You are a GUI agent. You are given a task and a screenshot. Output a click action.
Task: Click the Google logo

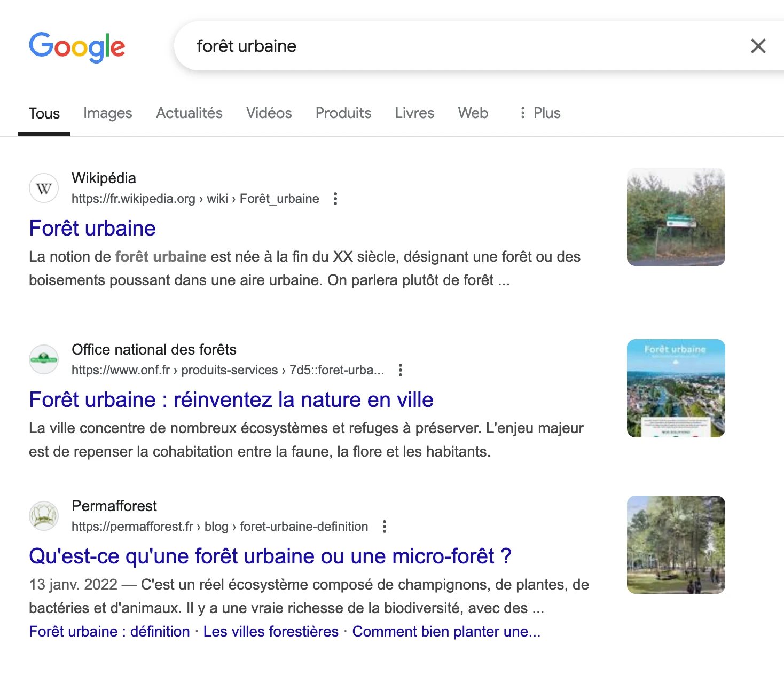[x=77, y=46]
